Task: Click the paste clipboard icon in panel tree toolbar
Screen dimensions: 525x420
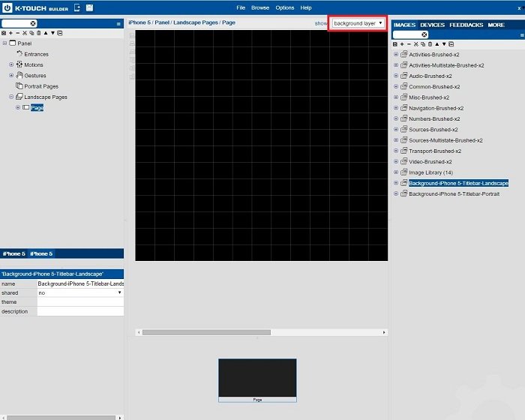Action: 38,33
